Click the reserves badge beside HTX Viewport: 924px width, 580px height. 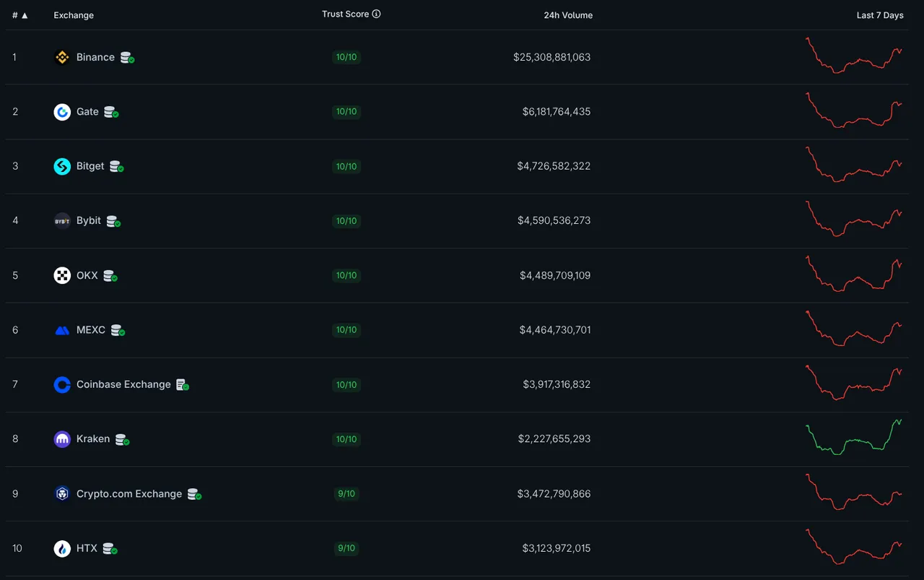coord(110,549)
